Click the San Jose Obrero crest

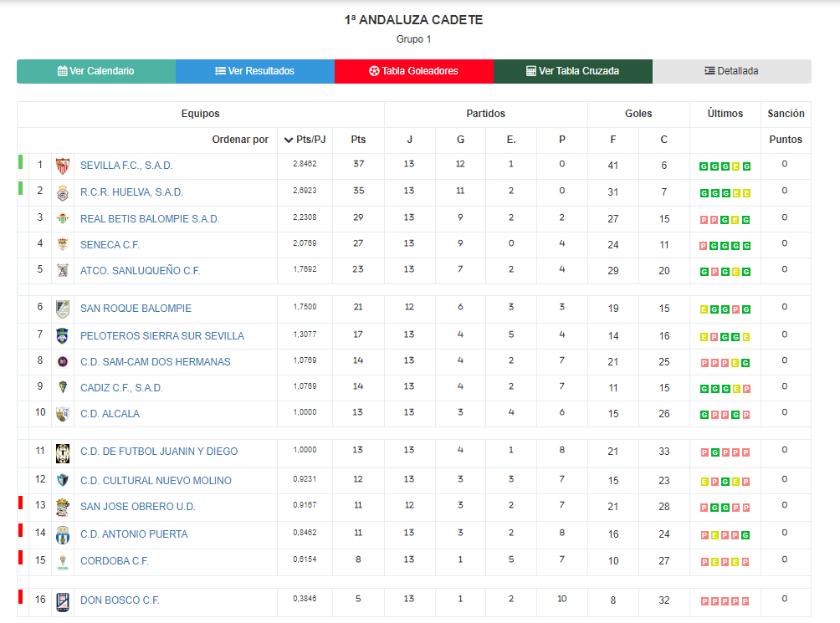pos(63,508)
